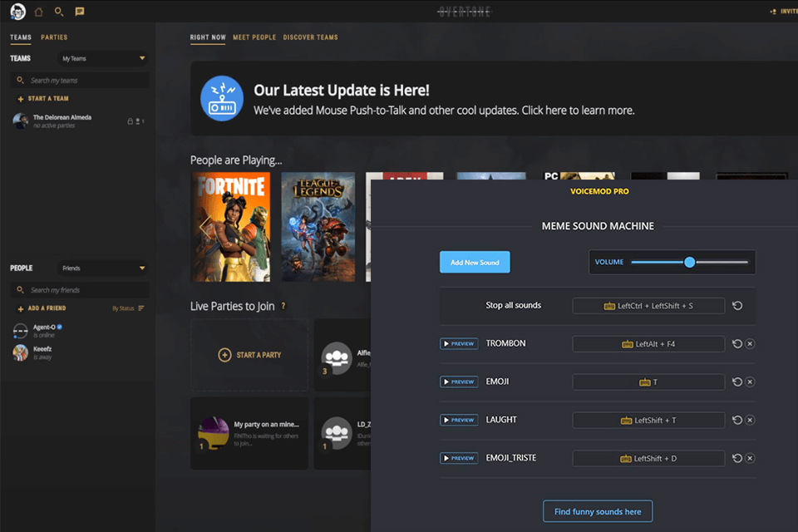Open the My Teams dropdown

(102, 58)
